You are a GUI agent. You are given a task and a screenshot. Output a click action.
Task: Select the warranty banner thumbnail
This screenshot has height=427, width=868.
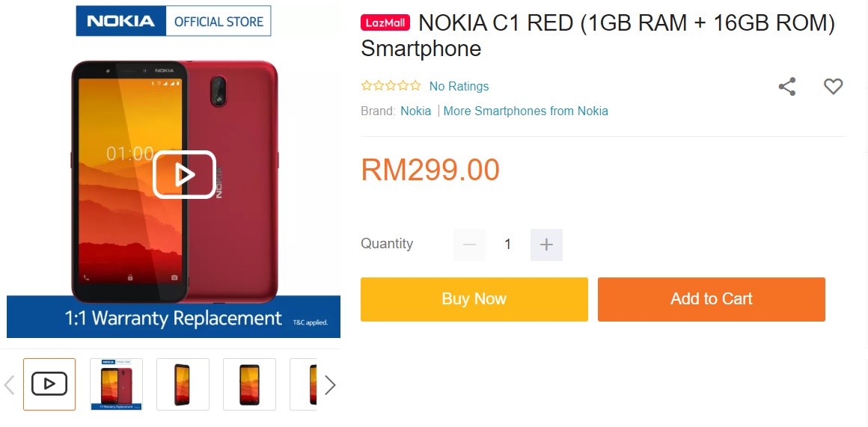116,384
